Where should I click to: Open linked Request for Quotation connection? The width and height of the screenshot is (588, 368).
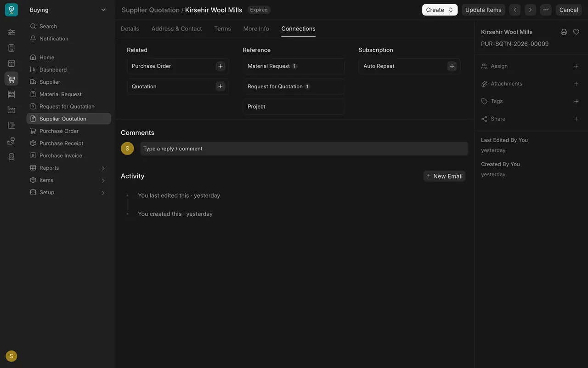click(275, 86)
